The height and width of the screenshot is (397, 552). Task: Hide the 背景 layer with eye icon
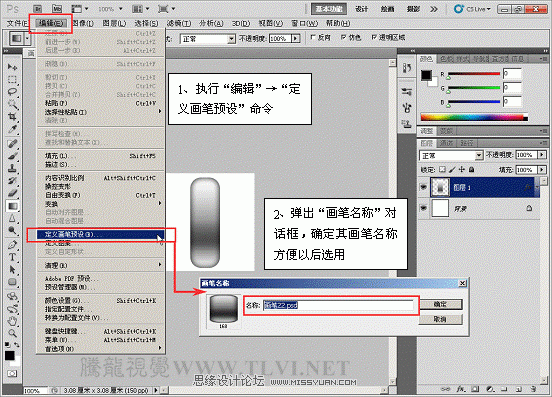(x=424, y=208)
